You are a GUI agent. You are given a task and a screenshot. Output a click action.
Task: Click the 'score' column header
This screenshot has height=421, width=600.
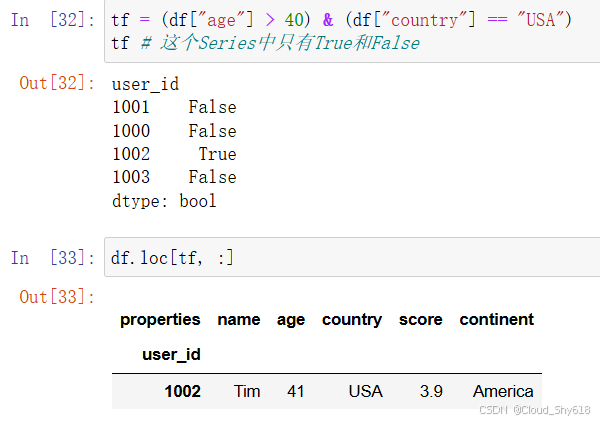coord(421,320)
